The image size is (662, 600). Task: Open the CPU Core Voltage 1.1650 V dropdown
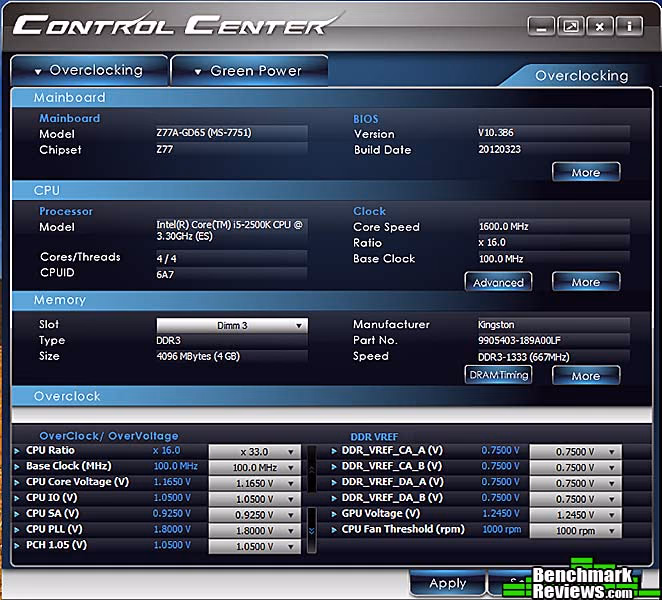click(255, 483)
